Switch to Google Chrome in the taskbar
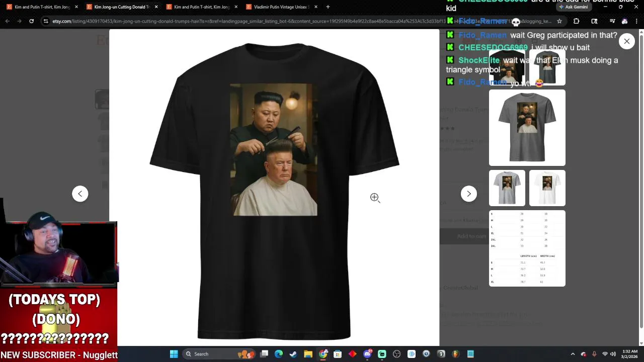 [323, 354]
